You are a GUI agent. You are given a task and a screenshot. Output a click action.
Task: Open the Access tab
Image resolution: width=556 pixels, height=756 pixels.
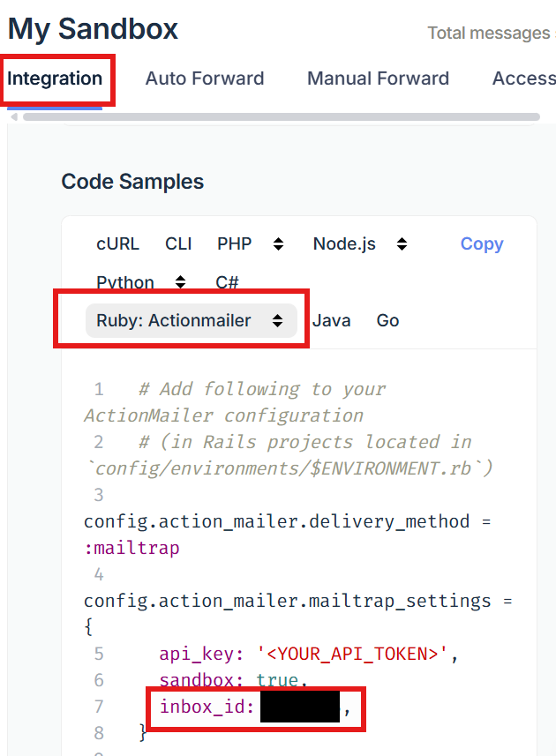[523, 79]
